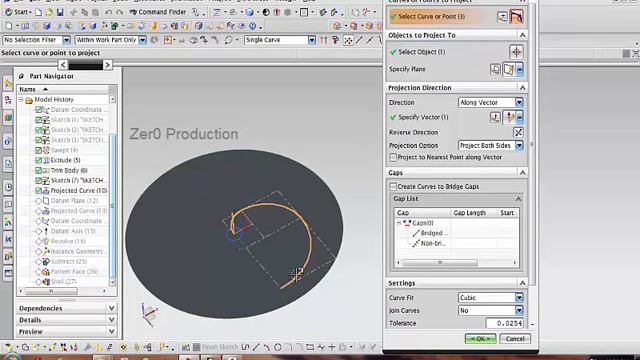Open the Internet Explorer sidebar tab
The image size is (640, 360).
coord(8,141)
